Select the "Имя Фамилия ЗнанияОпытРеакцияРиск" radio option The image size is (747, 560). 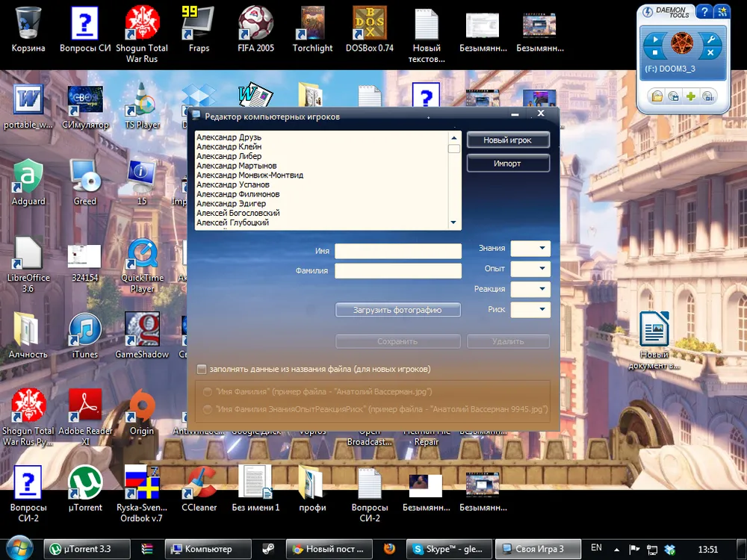(208, 409)
